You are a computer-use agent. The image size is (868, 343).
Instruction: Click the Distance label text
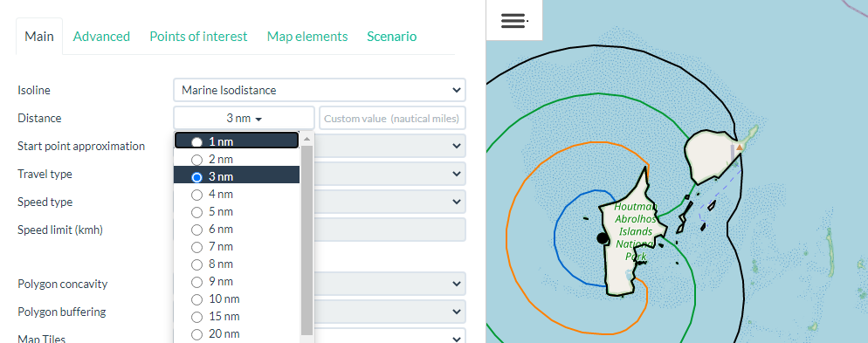pyautogui.click(x=39, y=118)
